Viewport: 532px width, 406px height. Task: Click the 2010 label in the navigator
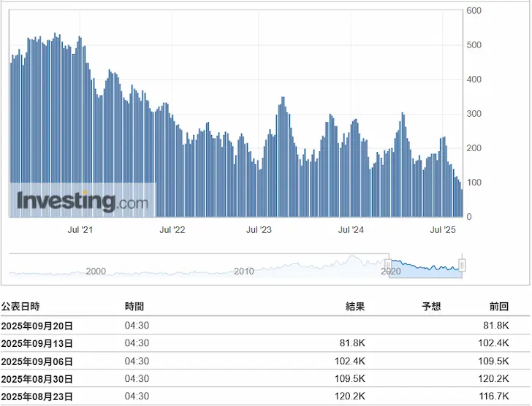coord(243,271)
